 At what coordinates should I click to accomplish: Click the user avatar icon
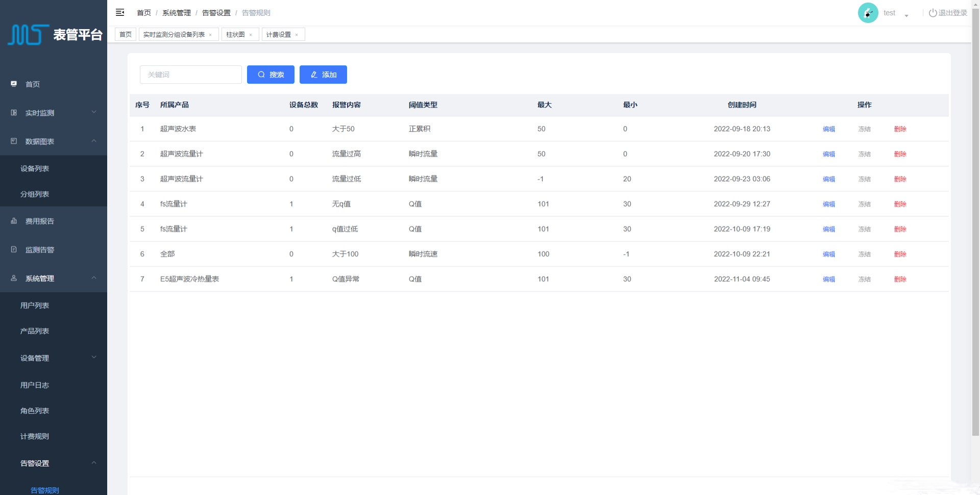pos(868,13)
